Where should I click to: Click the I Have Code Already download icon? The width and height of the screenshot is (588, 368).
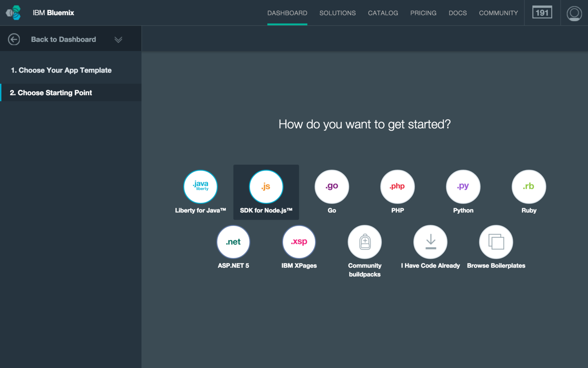tap(430, 242)
